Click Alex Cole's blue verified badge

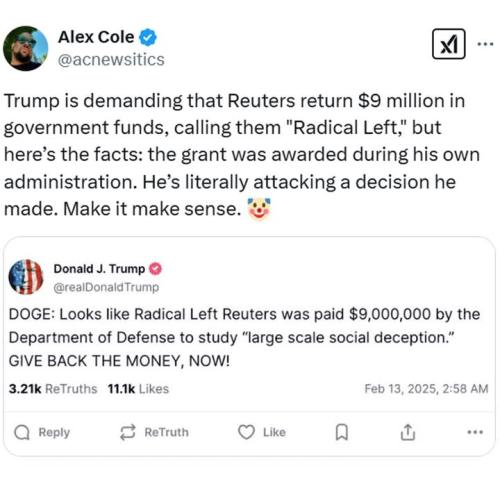tap(148, 37)
